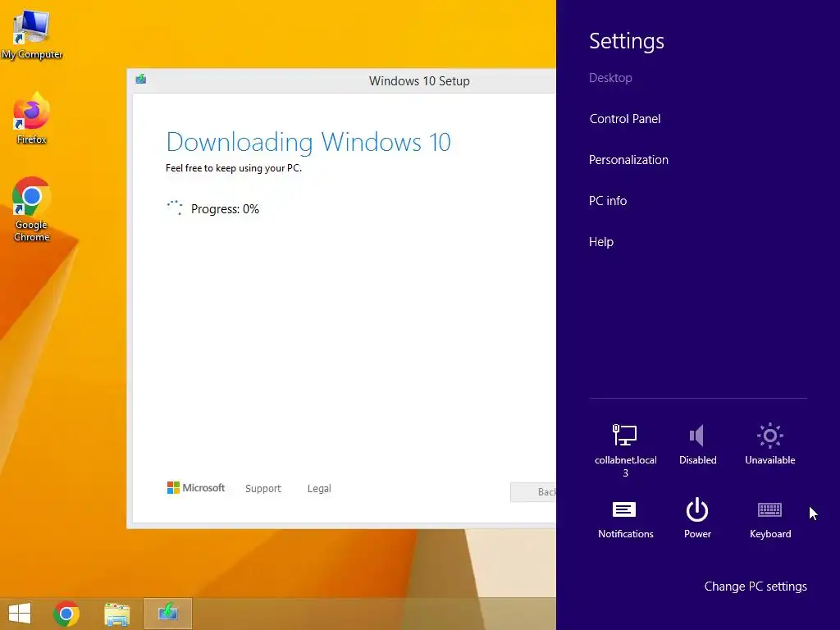Click the setup icon in the title bar
Image resolution: width=840 pixels, height=630 pixels.
coord(141,80)
